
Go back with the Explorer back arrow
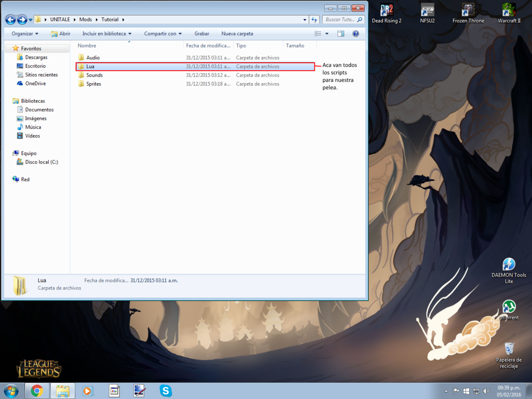click(x=10, y=20)
